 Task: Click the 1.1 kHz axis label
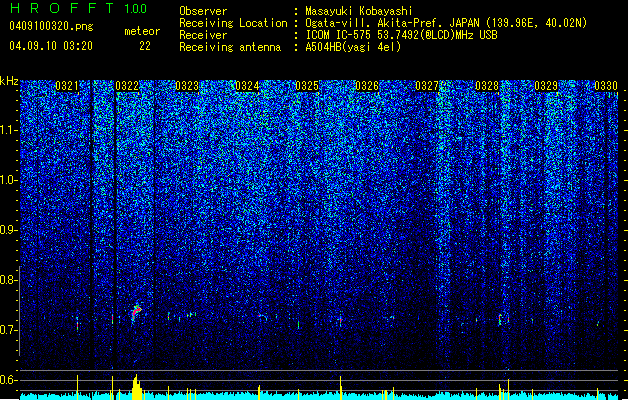coord(9,130)
